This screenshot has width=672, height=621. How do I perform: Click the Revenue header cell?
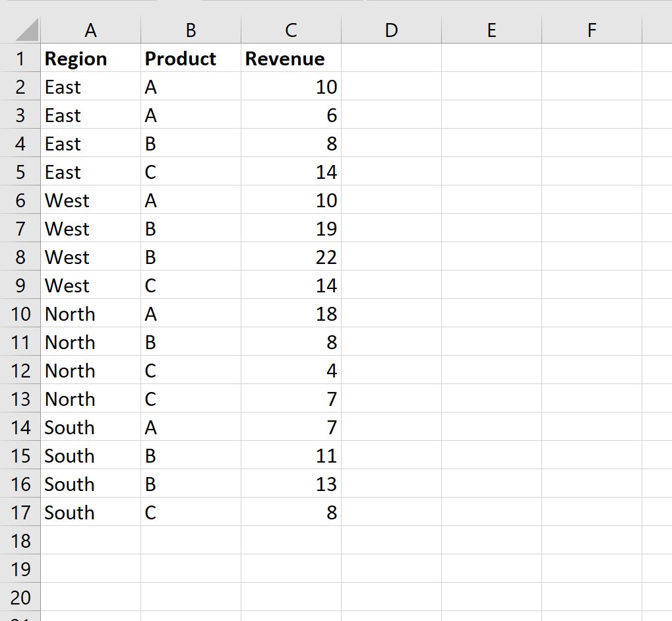[x=291, y=59]
